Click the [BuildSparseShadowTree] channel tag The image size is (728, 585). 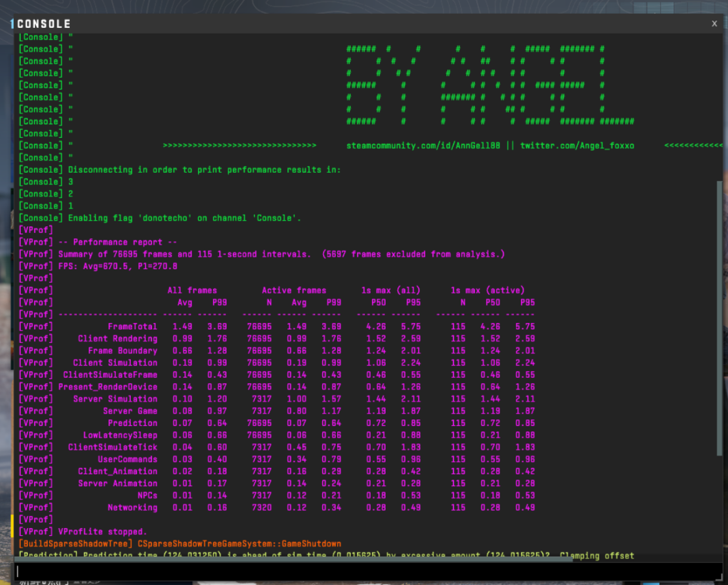click(x=76, y=544)
